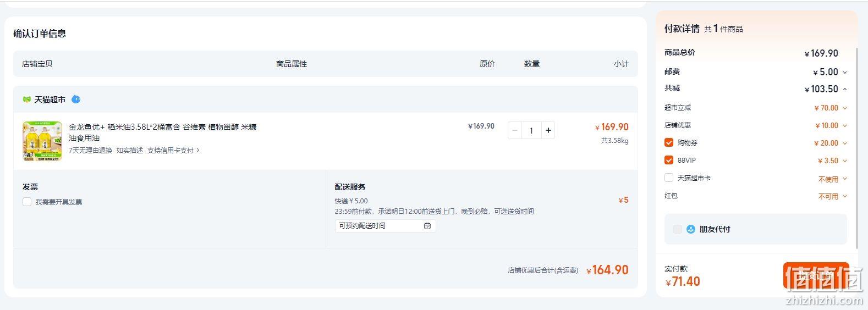This screenshot has height=310, width=868.
Task: Click the ¥164.90 store total
Action: 607,270
